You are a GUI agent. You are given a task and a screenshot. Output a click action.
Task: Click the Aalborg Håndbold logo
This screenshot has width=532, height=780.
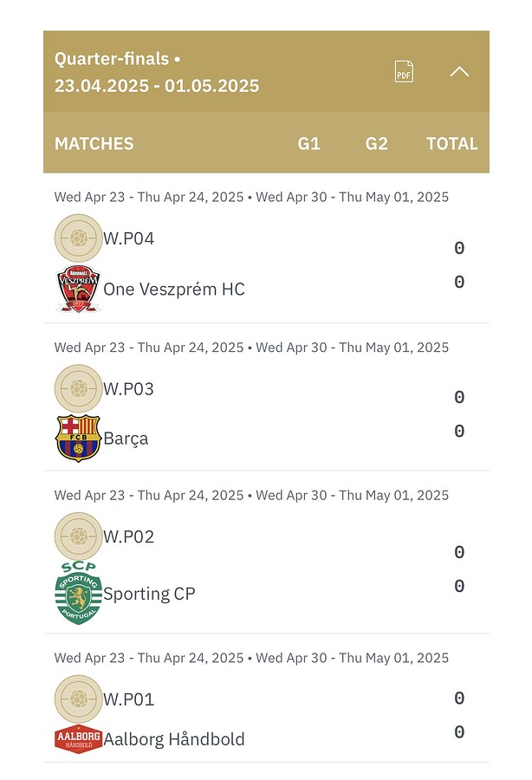click(78, 739)
